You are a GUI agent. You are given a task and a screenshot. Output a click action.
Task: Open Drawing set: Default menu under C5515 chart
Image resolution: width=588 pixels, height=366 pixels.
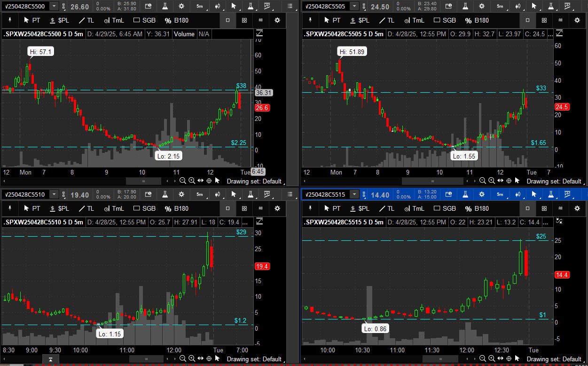pyautogui.click(x=554, y=359)
